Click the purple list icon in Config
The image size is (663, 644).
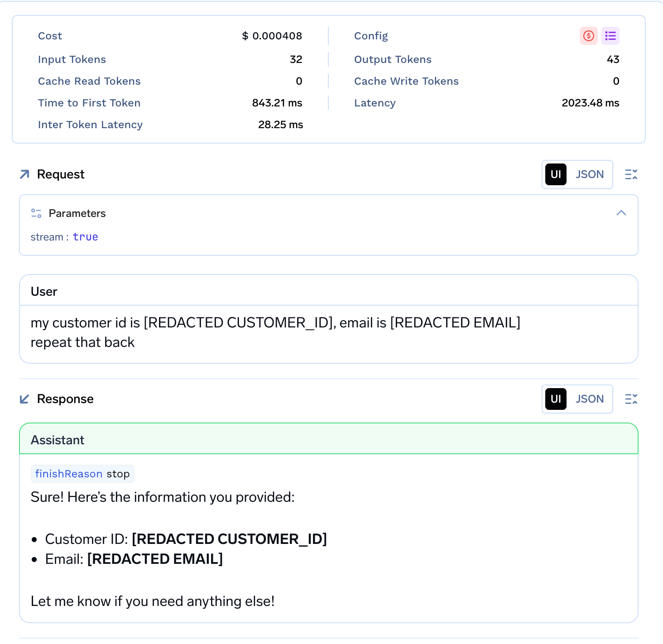[x=610, y=36]
